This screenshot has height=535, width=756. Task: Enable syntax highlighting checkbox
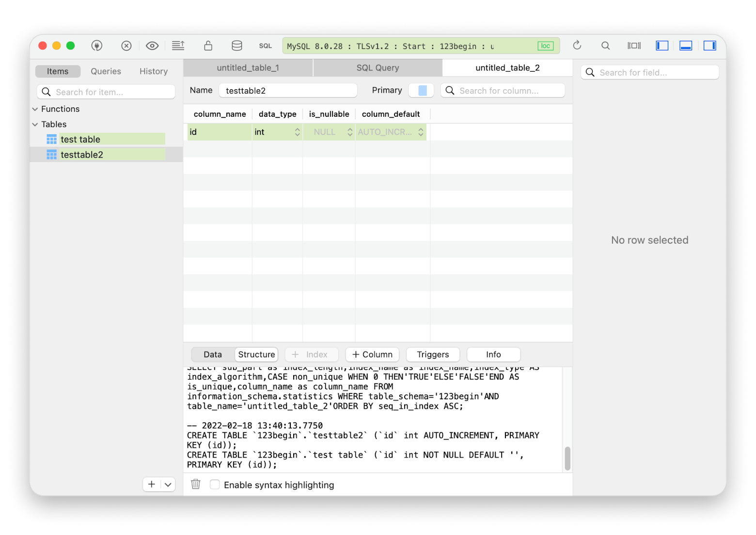[215, 485]
